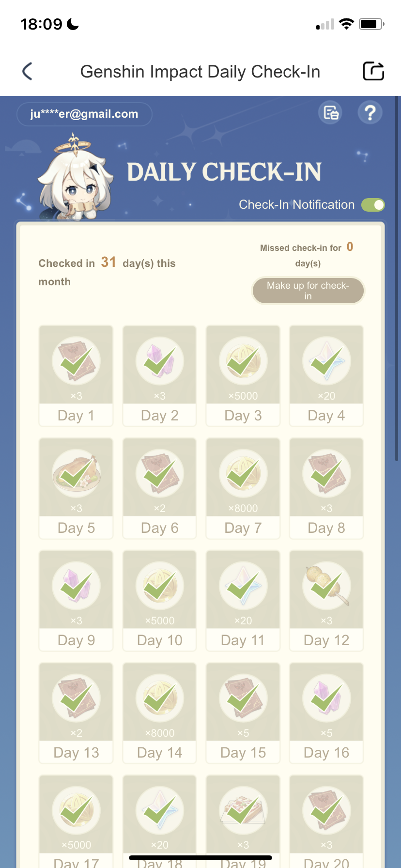This screenshot has height=868, width=401.
Task: Open the share icon in the top right
Action: tap(373, 71)
